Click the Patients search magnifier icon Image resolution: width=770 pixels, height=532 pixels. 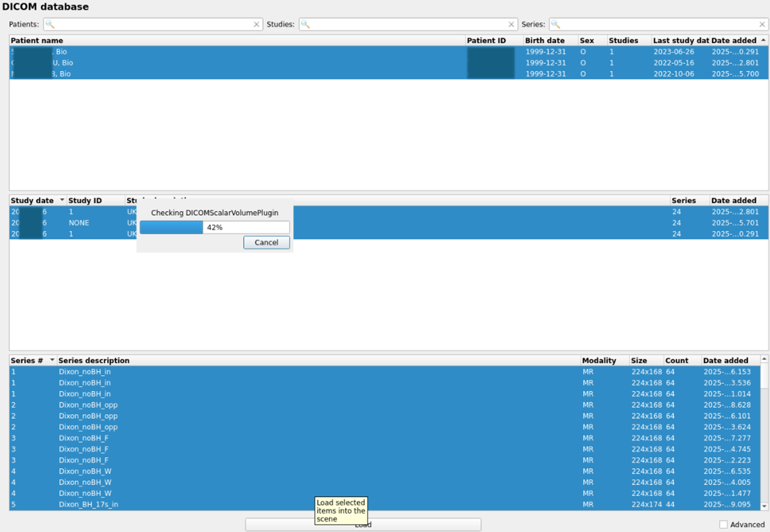(x=50, y=25)
